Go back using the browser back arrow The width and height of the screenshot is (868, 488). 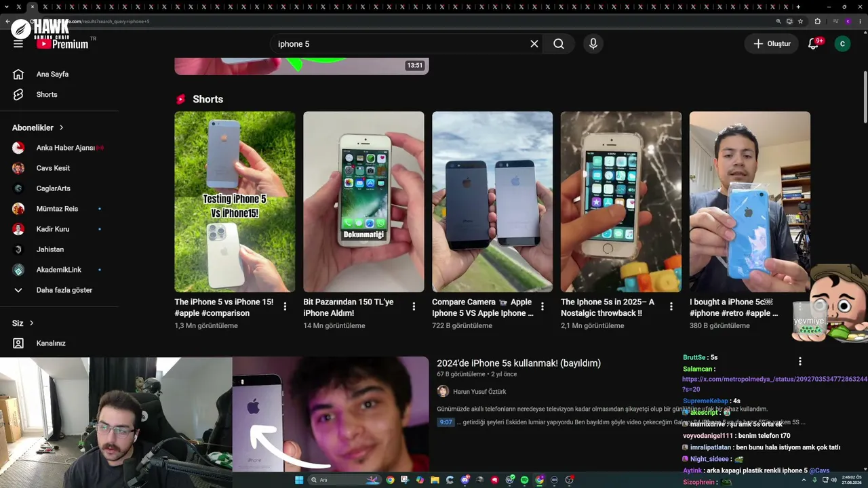7,21
